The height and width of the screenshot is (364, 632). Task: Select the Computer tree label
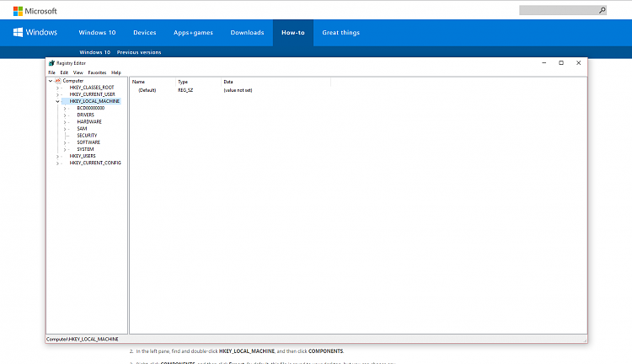73,81
